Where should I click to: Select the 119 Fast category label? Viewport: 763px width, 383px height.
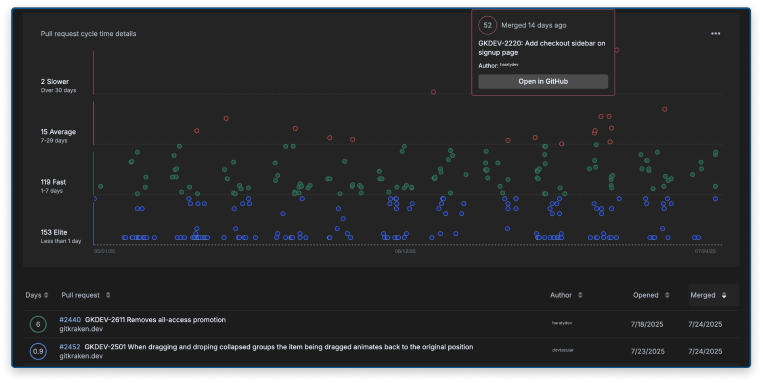click(x=54, y=182)
